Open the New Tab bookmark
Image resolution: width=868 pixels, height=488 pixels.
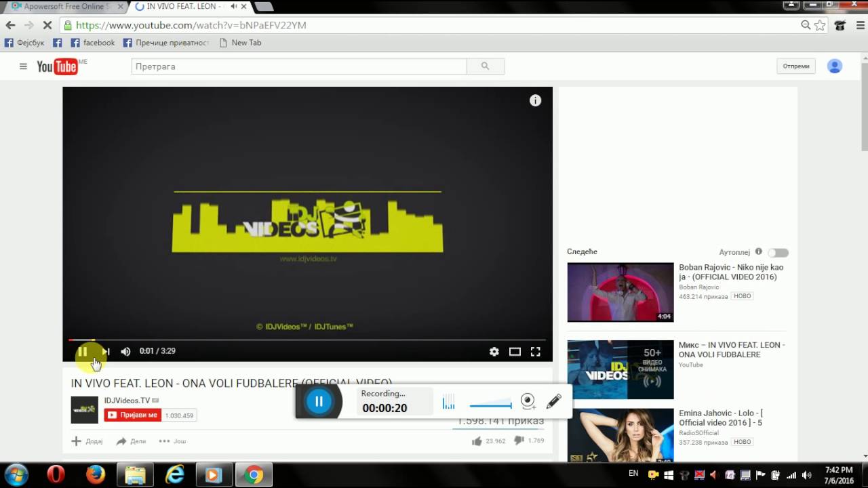240,43
